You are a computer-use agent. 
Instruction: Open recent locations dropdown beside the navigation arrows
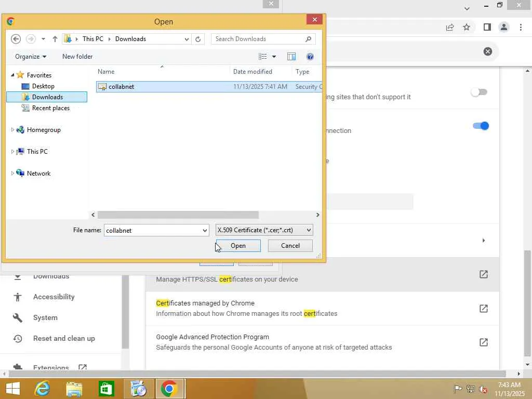tap(44, 39)
